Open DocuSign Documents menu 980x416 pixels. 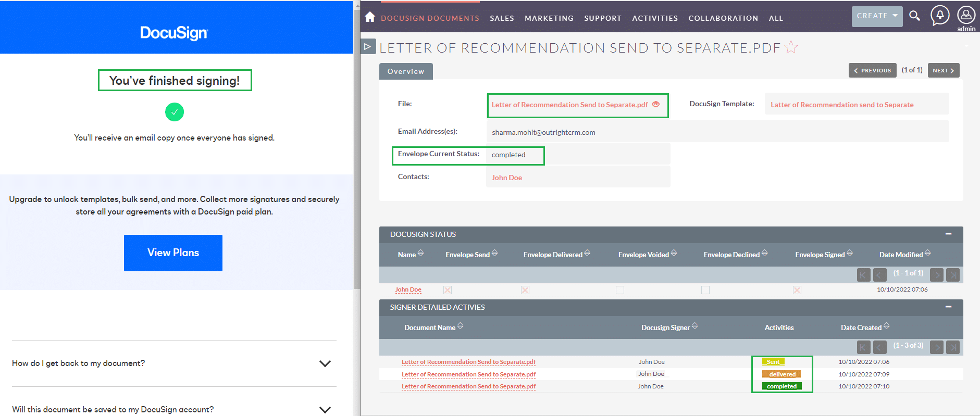(430, 18)
